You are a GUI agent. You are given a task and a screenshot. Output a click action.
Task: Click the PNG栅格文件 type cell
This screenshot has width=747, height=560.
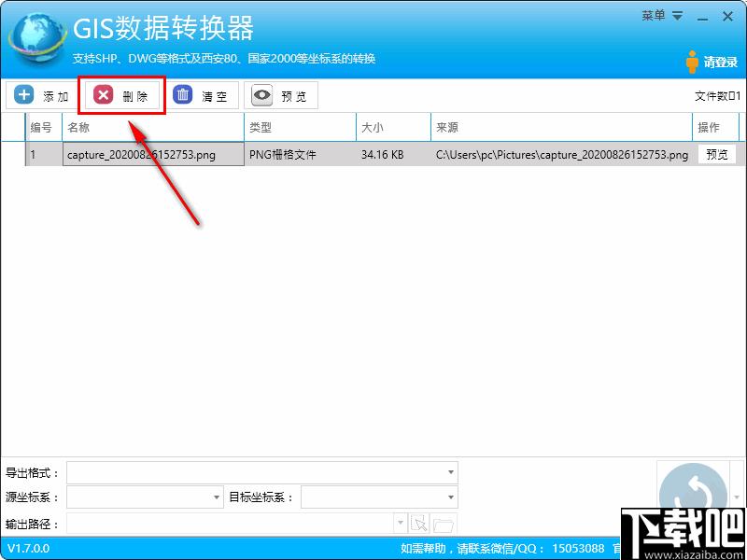tap(300, 154)
